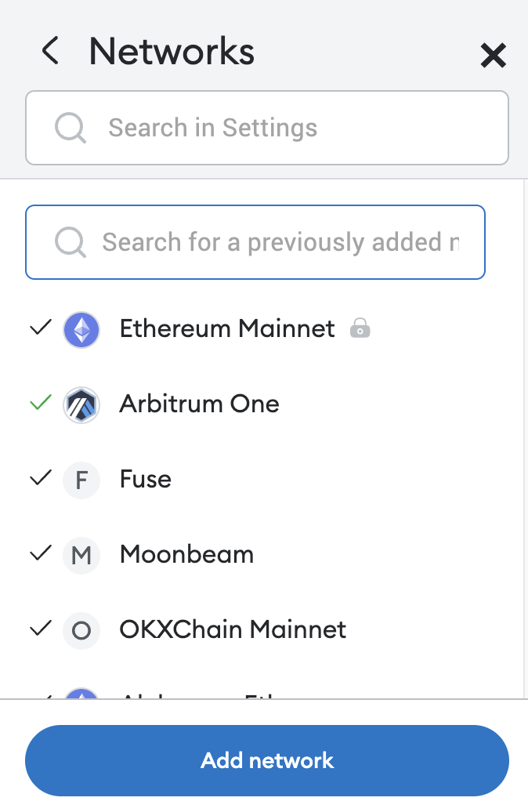
Task: Click the green checkmark next to Arbitrum One
Action: pyautogui.click(x=40, y=403)
